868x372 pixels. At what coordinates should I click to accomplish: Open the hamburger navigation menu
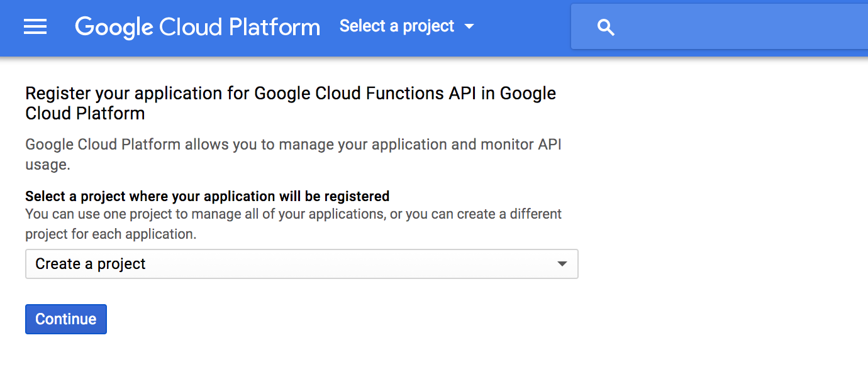35,26
